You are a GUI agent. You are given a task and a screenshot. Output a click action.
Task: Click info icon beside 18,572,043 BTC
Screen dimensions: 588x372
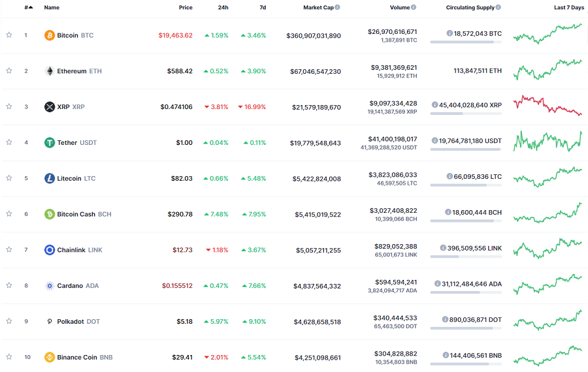pyautogui.click(x=449, y=33)
